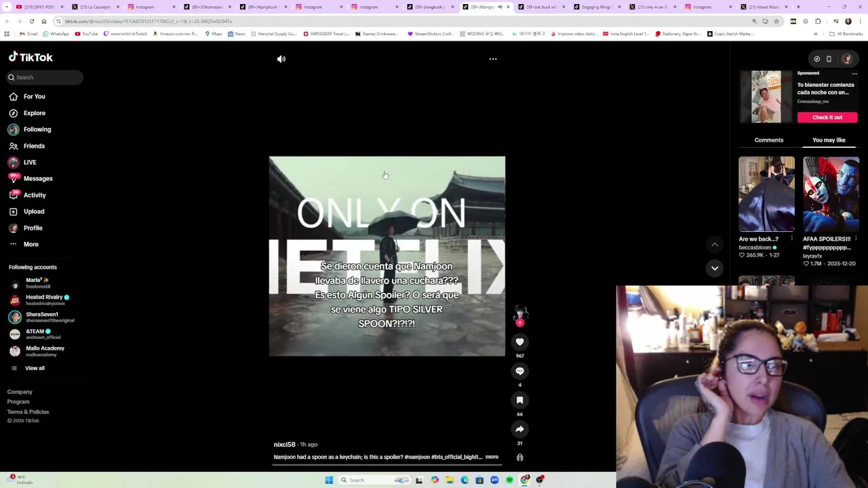Open the YouTube bookmark
This screenshot has height=488, width=868.
point(86,34)
